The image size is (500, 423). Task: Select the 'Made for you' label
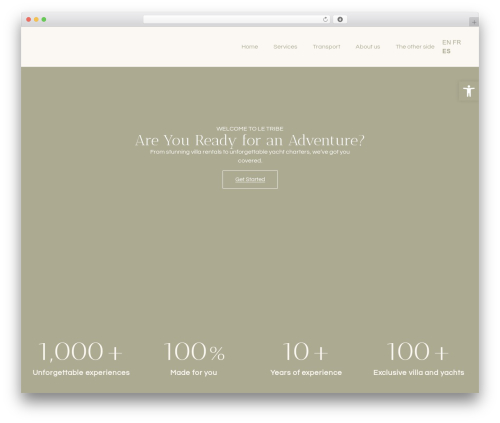click(194, 373)
